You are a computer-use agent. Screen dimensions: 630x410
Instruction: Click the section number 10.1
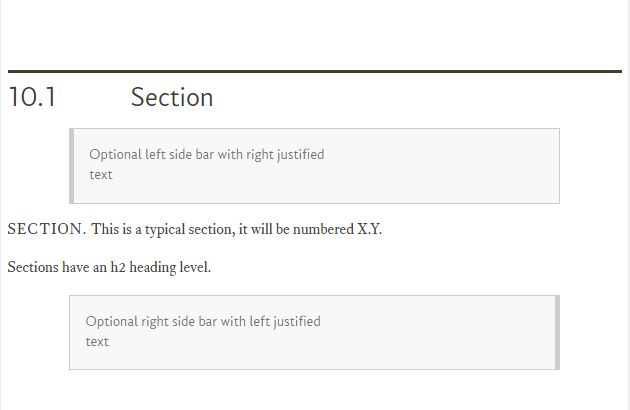tap(32, 97)
